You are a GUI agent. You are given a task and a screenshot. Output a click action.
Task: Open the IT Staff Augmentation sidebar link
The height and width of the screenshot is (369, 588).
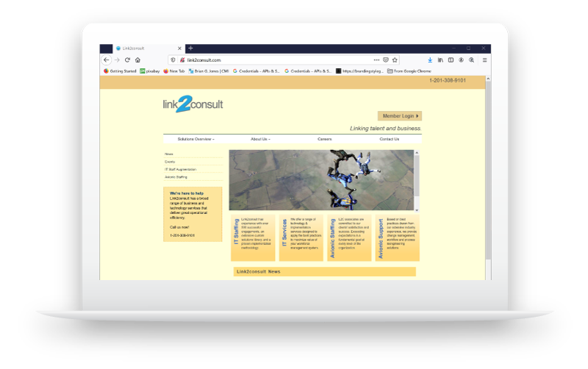pos(181,169)
